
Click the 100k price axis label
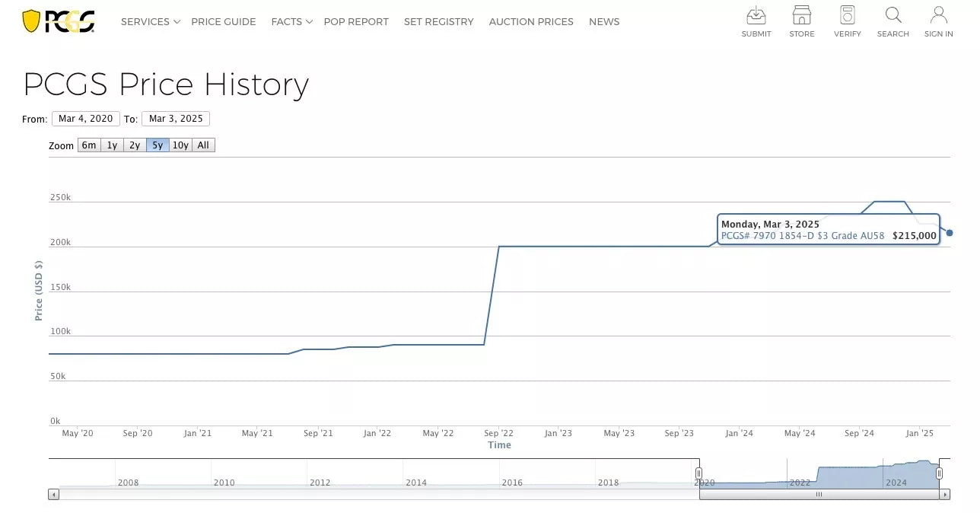coord(60,331)
